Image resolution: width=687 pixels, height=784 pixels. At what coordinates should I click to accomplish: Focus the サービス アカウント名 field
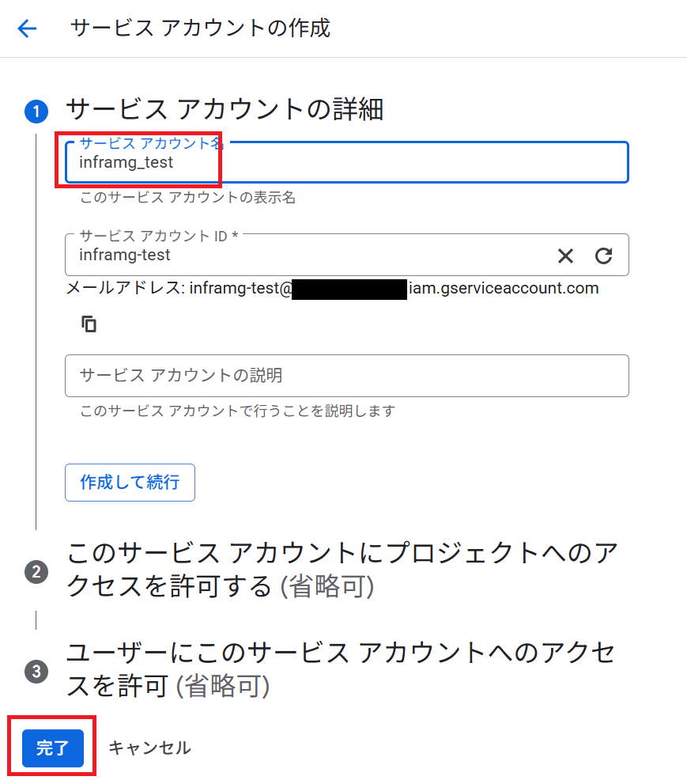347,162
